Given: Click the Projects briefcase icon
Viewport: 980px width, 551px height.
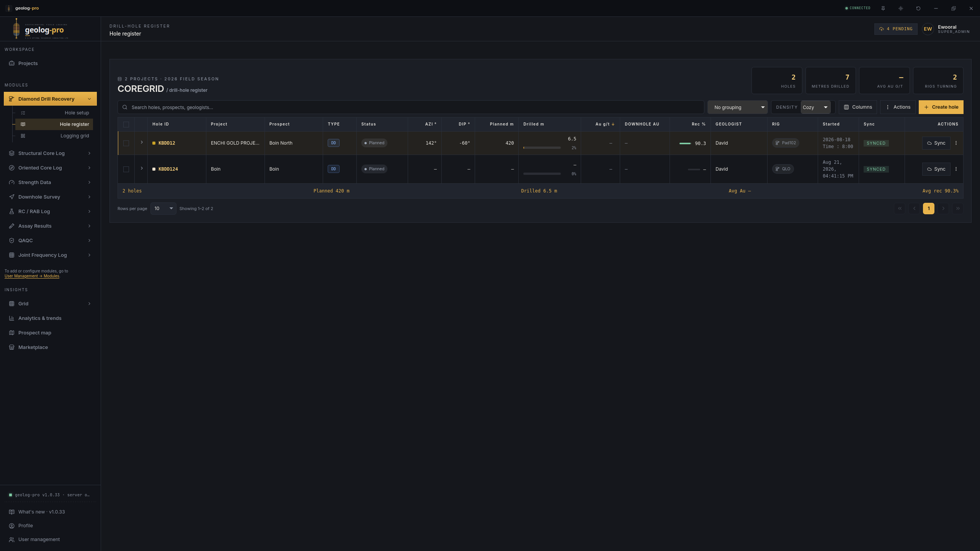Looking at the screenshot, I should point(11,64).
